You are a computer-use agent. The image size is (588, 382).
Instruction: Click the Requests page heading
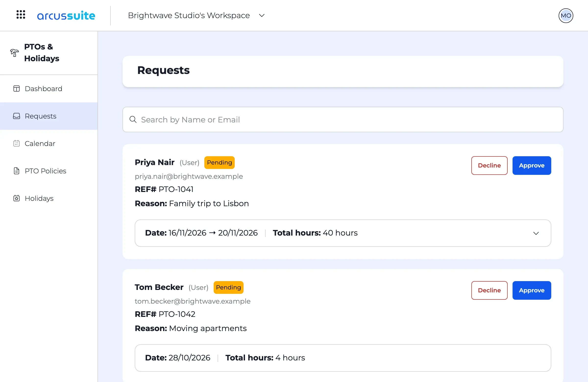(163, 70)
